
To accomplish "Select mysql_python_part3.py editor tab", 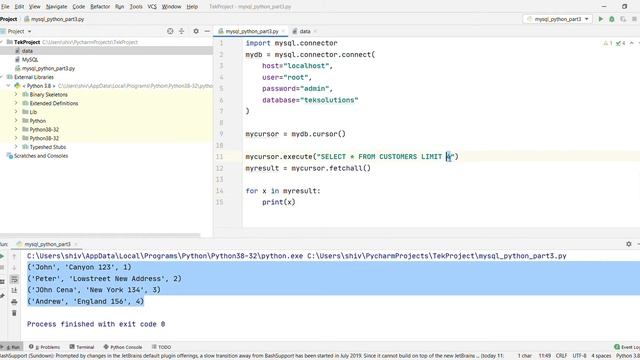I will tap(252, 31).
